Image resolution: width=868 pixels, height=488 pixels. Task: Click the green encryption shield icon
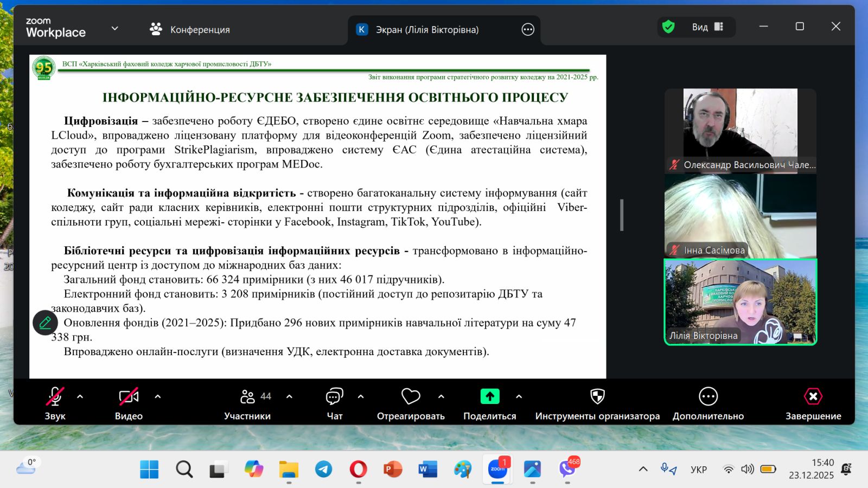(668, 27)
